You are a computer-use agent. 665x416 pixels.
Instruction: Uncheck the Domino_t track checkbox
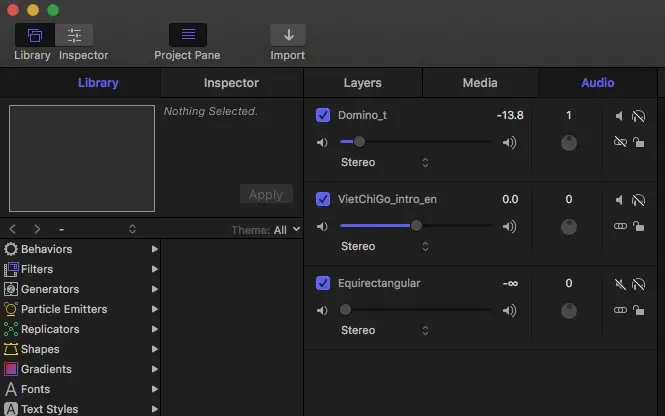323,115
